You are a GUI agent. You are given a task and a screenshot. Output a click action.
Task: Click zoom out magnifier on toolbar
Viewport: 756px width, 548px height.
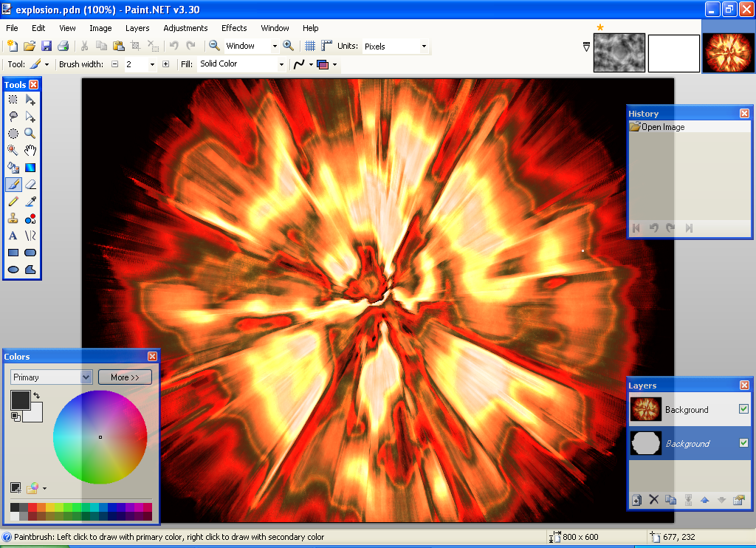215,46
